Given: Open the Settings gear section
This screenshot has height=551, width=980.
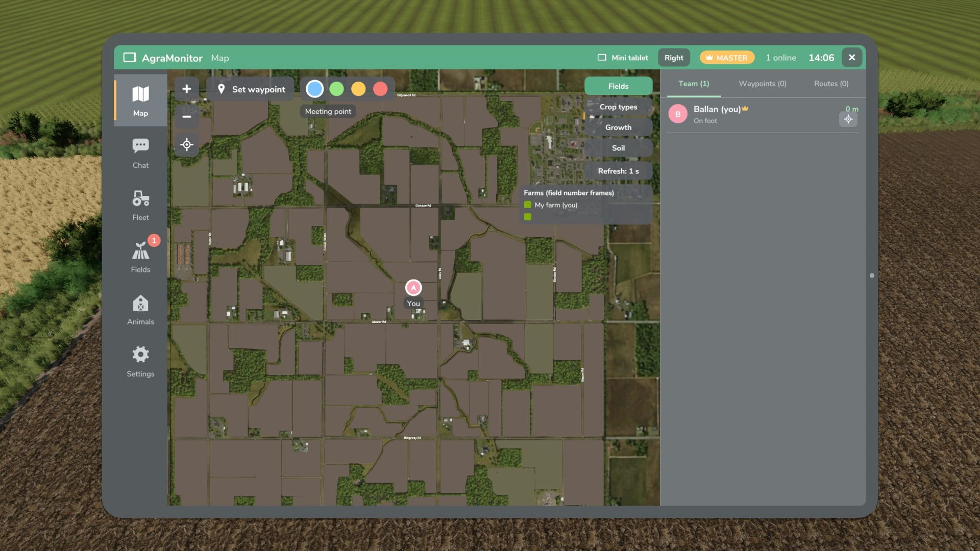Looking at the screenshot, I should click(x=140, y=361).
